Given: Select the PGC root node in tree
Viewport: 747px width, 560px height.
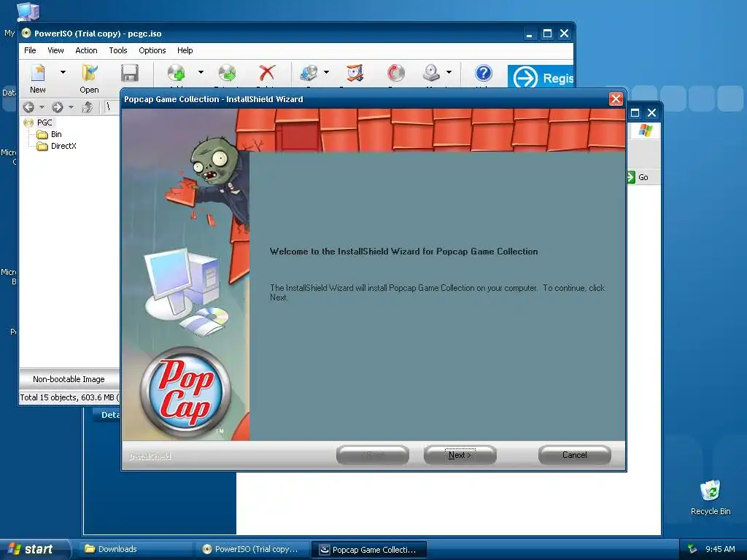Looking at the screenshot, I should pos(44,122).
